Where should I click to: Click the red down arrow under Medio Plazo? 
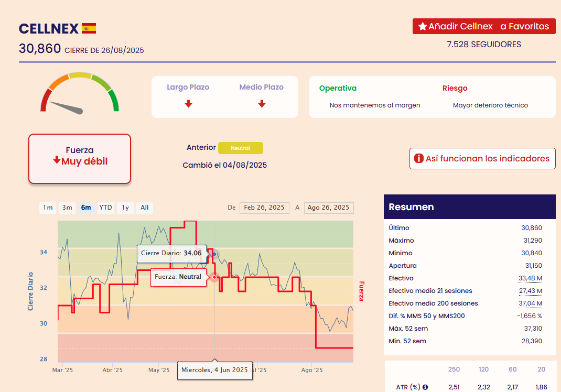(262, 104)
